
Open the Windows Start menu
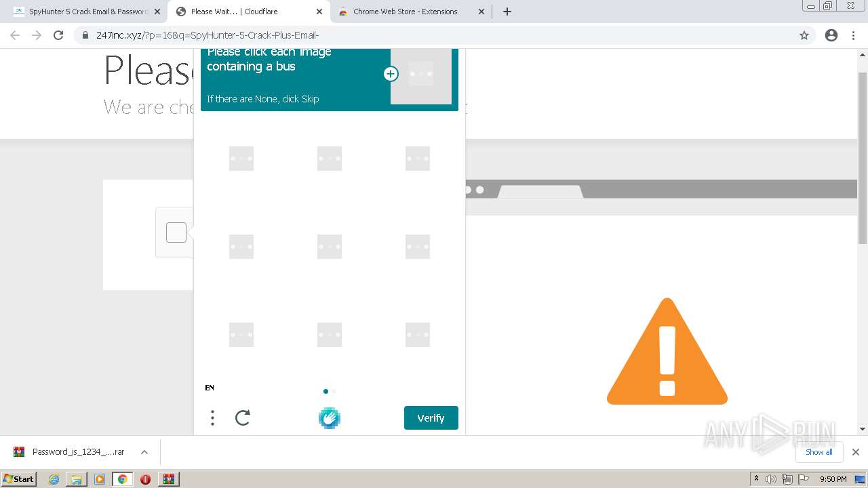(x=18, y=479)
